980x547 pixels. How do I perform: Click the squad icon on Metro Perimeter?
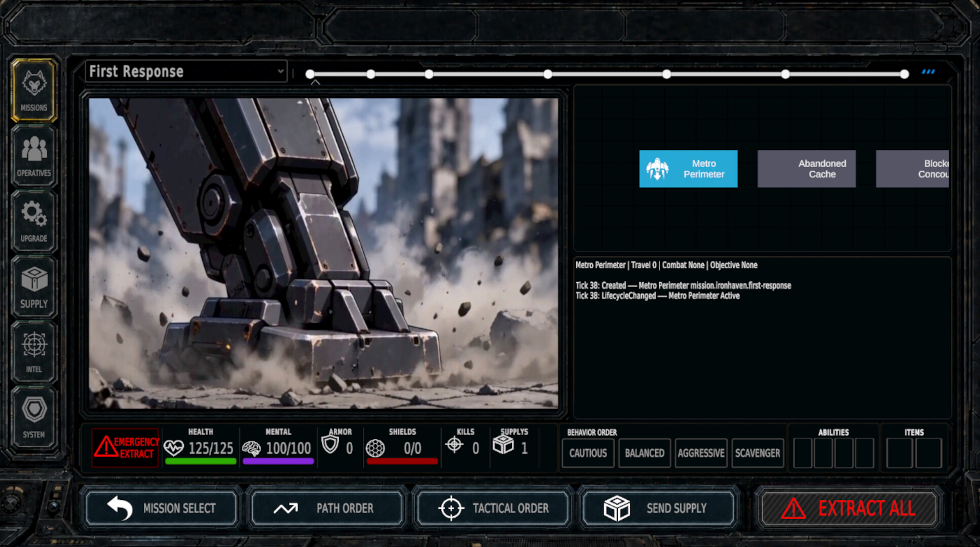click(657, 169)
